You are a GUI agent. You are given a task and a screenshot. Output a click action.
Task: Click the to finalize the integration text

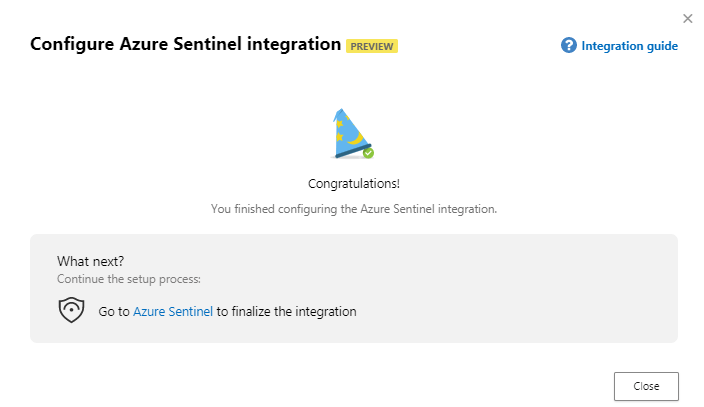(x=287, y=311)
